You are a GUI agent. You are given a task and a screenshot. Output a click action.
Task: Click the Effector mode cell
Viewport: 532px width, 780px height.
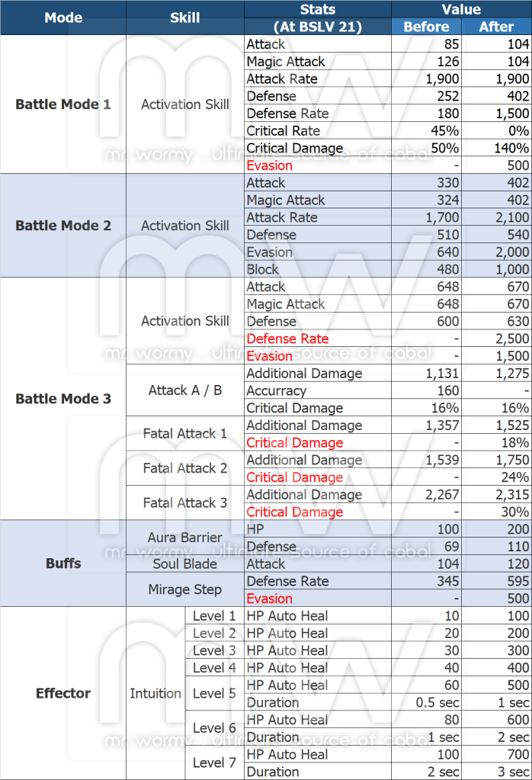tap(63, 693)
